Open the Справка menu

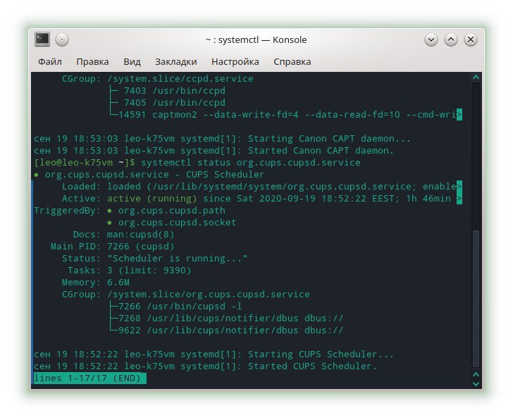click(292, 61)
